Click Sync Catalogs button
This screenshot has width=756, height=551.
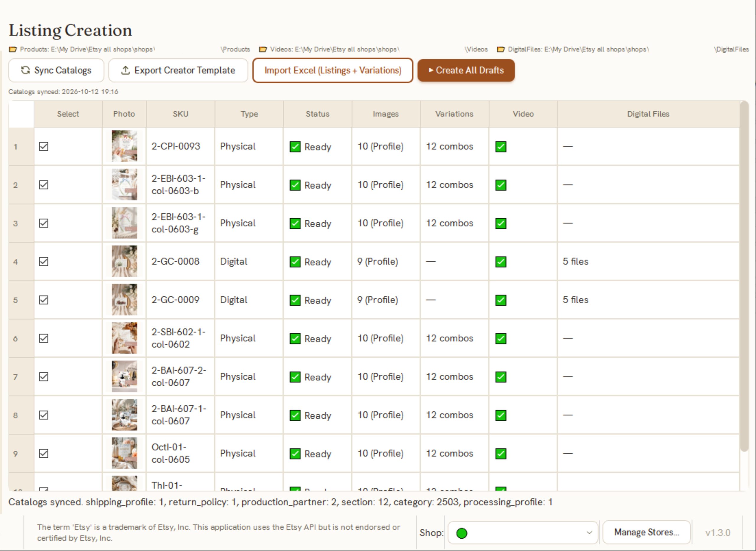[56, 70]
